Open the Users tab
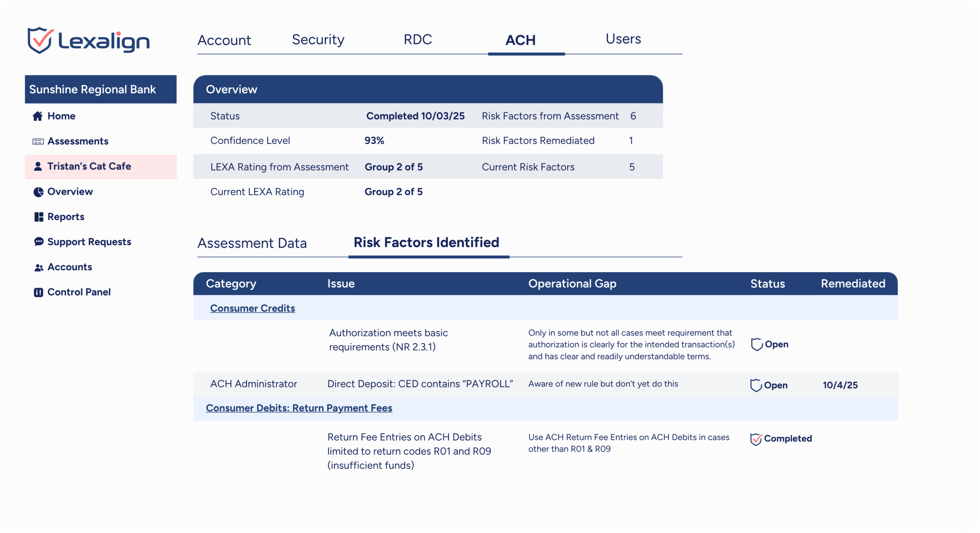The image size is (980, 533). click(x=623, y=39)
